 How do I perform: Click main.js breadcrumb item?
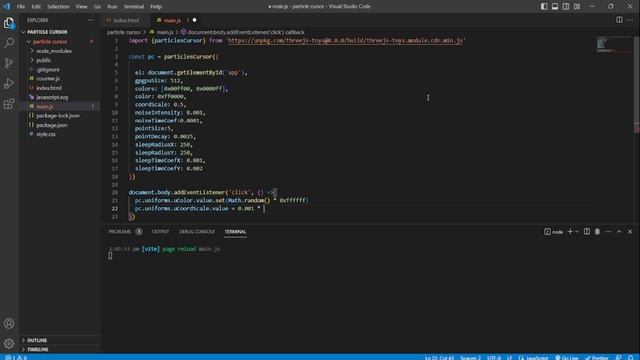point(162,32)
